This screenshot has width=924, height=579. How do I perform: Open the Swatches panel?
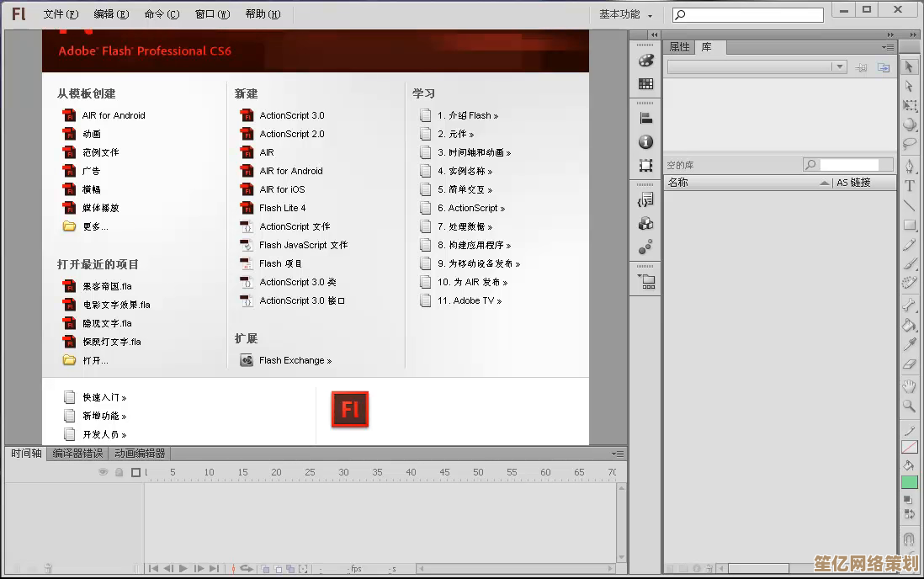[645, 85]
